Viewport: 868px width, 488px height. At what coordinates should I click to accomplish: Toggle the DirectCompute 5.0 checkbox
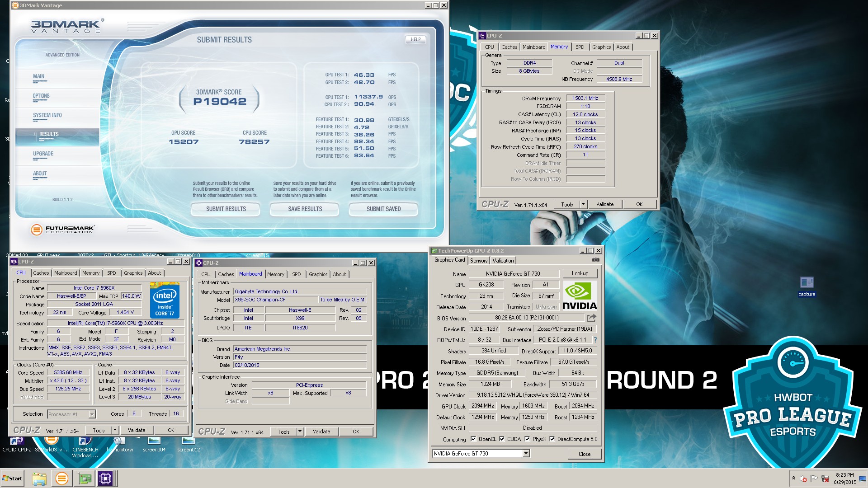click(x=552, y=439)
